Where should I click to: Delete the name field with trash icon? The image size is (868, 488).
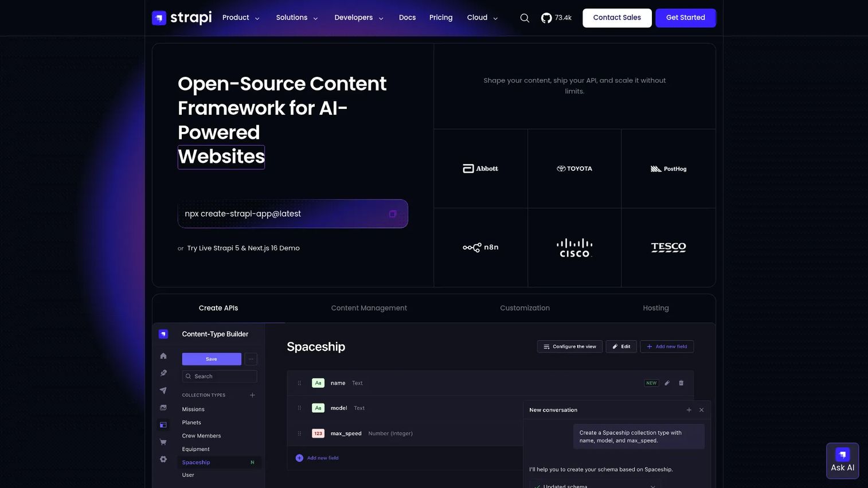point(681,383)
